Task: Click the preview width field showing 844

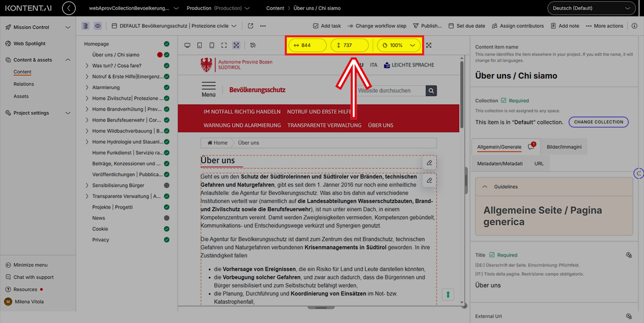Action: (307, 45)
